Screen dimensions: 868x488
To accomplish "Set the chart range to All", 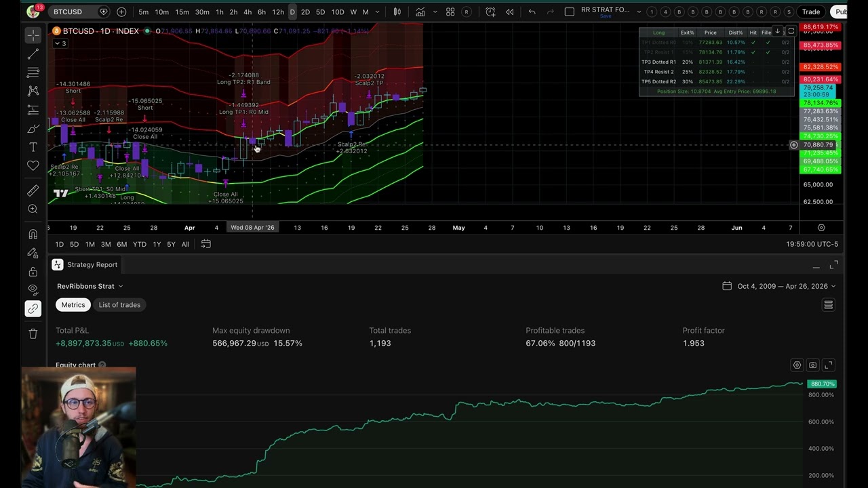I will (185, 244).
